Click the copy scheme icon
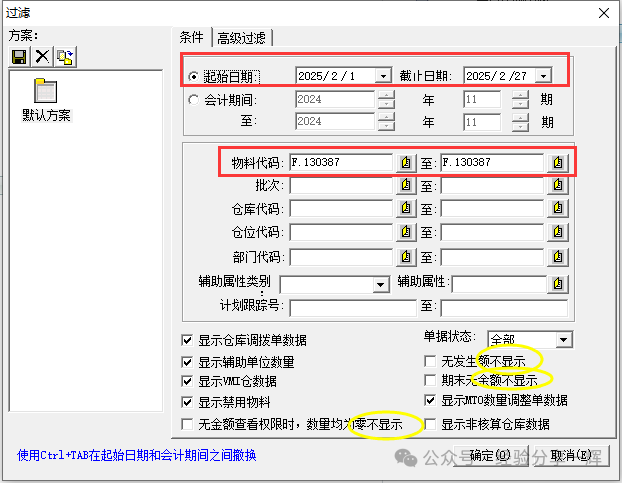This screenshot has width=622, height=483. (x=65, y=58)
